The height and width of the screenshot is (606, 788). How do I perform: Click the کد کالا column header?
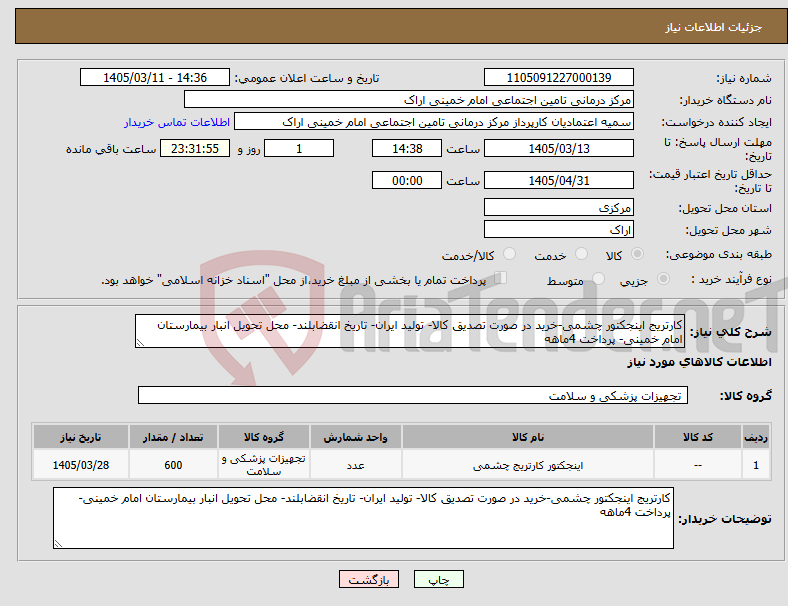(698, 437)
